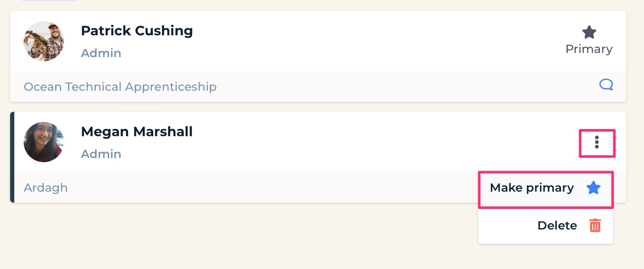Click the red trash can icon
Viewport: 644px width, 269px height.
[x=595, y=226]
